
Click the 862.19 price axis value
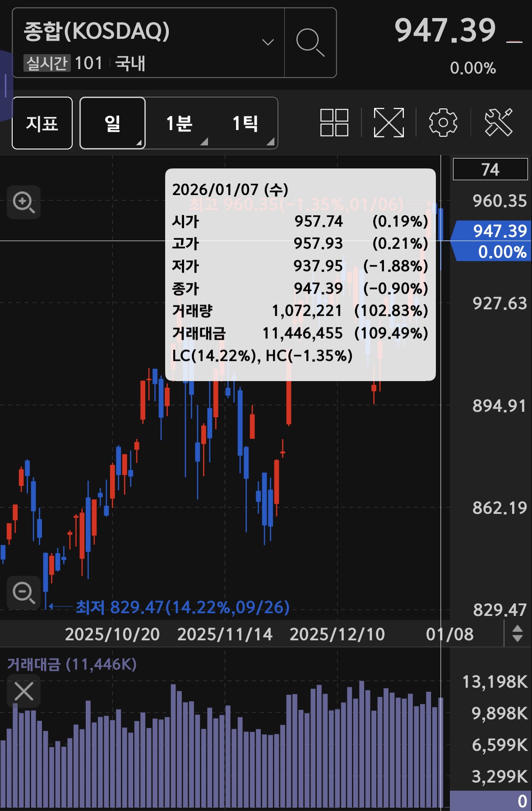(500, 508)
